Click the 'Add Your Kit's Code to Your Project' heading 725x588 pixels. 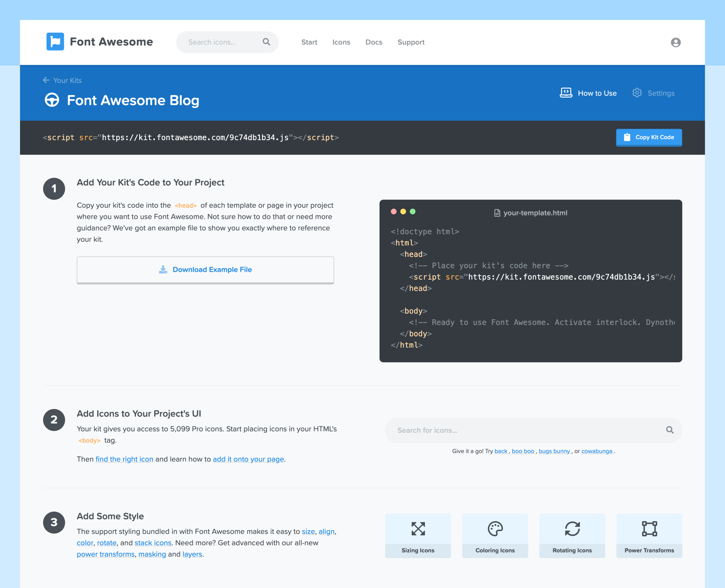[x=150, y=182]
